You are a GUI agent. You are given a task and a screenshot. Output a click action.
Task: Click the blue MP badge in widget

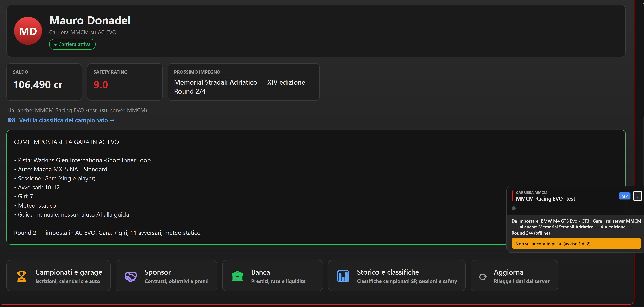click(x=624, y=196)
